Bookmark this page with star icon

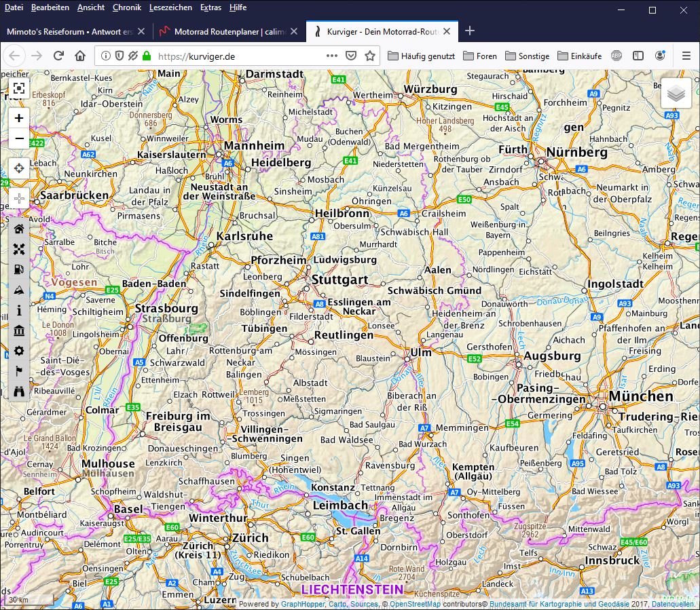(370, 56)
